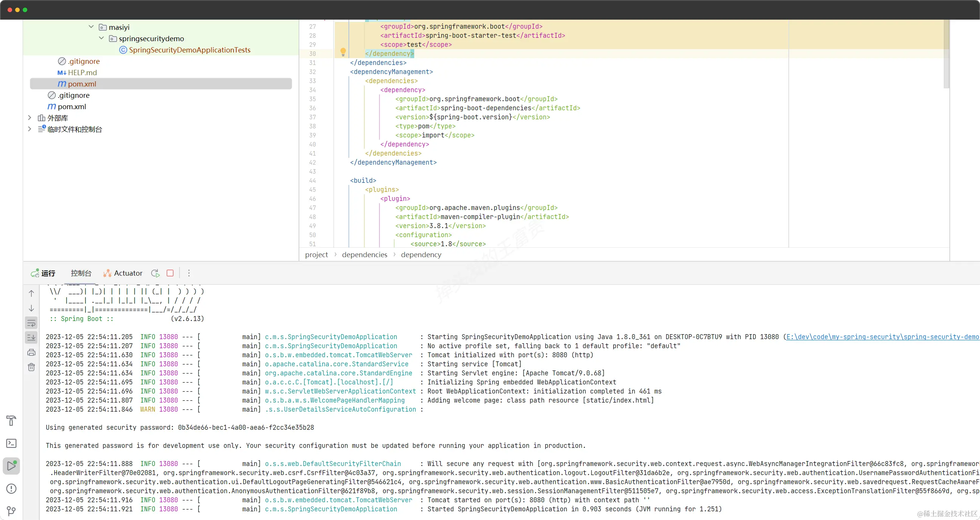The image size is (980, 520).
Task: Click the yellow lightbulb intention icon
Action: click(343, 52)
